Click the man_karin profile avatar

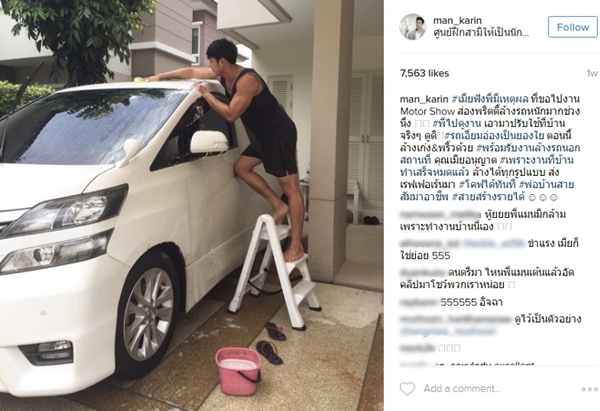(413, 27)
